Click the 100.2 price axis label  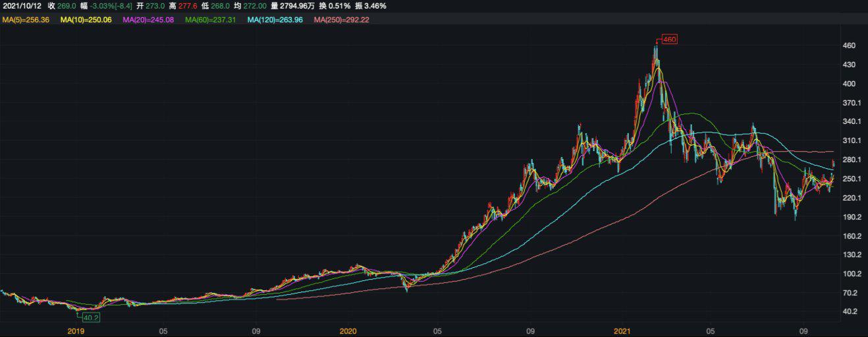click(852, 274)
